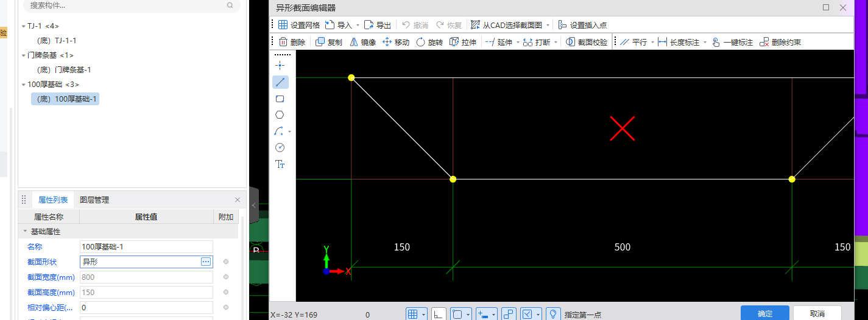Open the grid display dropdown arrow
Screen dimensions: 868x320
(423, 315)
